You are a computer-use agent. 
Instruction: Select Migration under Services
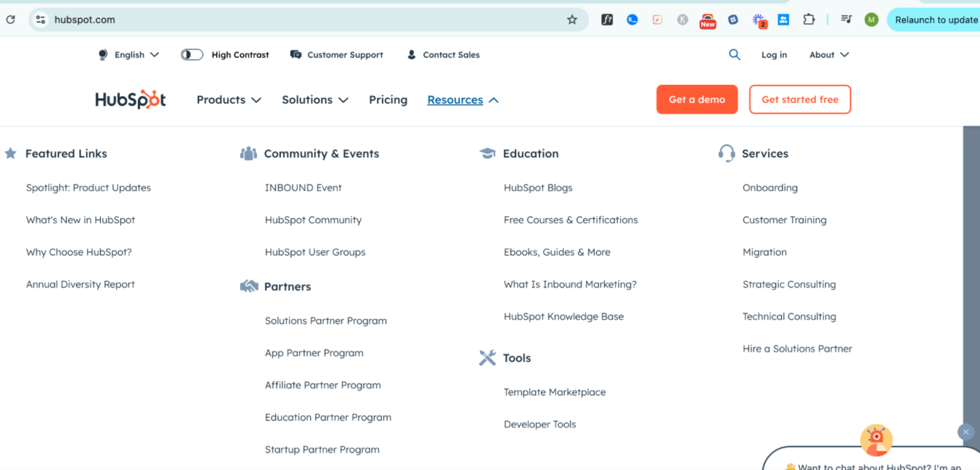pos(764,252)
